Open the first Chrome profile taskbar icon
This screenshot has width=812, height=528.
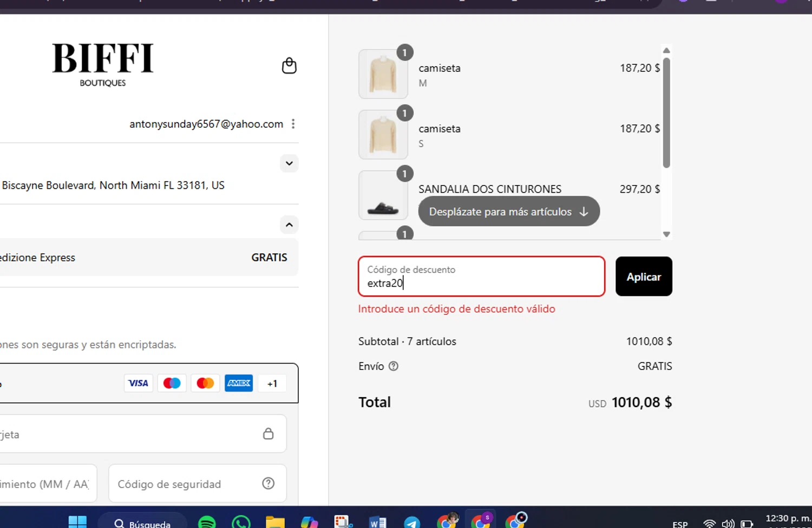[447, 521]
